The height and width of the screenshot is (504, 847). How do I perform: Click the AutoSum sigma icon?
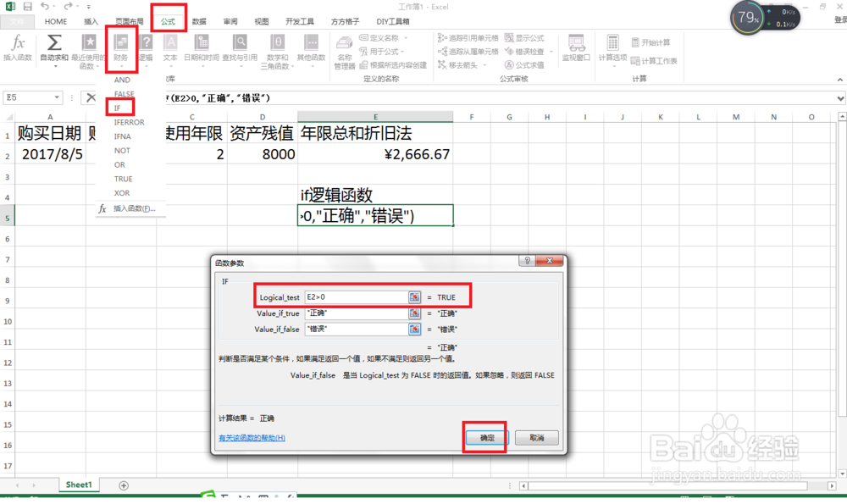pyautogui.click(x=54, y=42)
